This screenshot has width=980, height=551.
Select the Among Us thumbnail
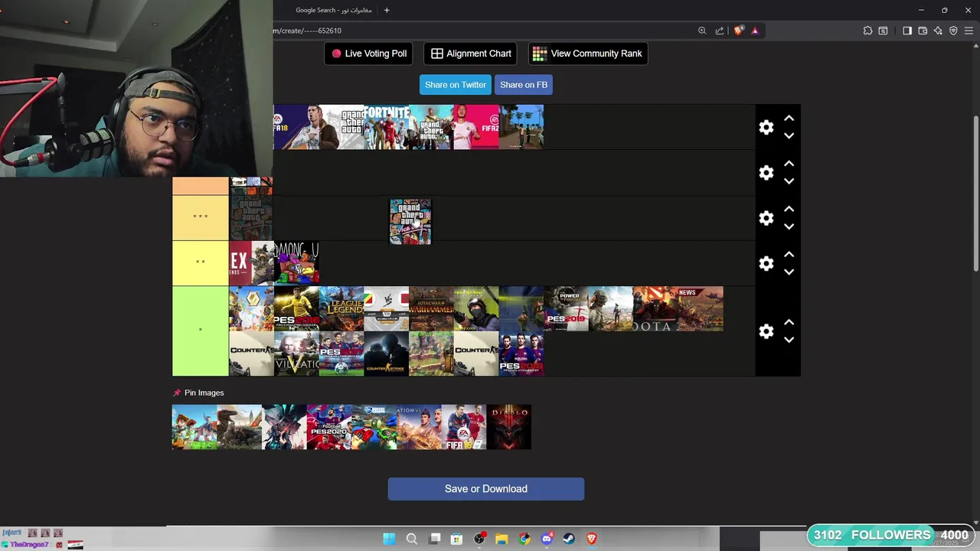pyautogui.click(x=296, y=263)
